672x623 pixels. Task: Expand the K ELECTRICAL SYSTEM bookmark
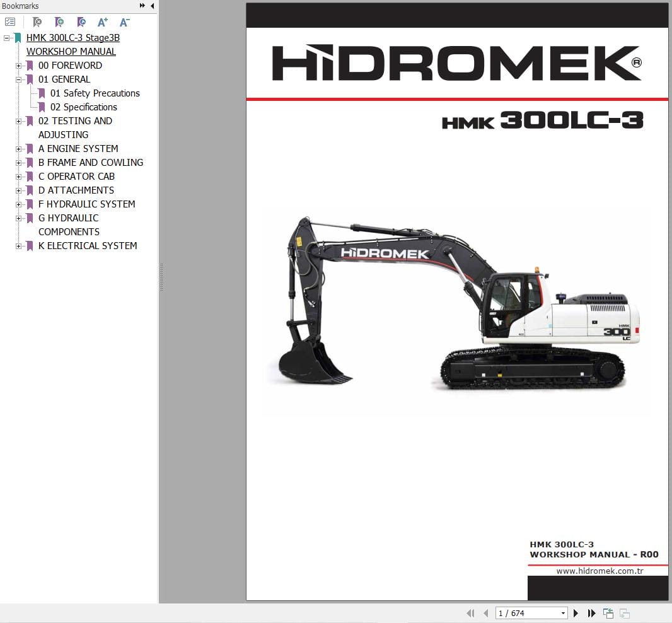(19, 245)
